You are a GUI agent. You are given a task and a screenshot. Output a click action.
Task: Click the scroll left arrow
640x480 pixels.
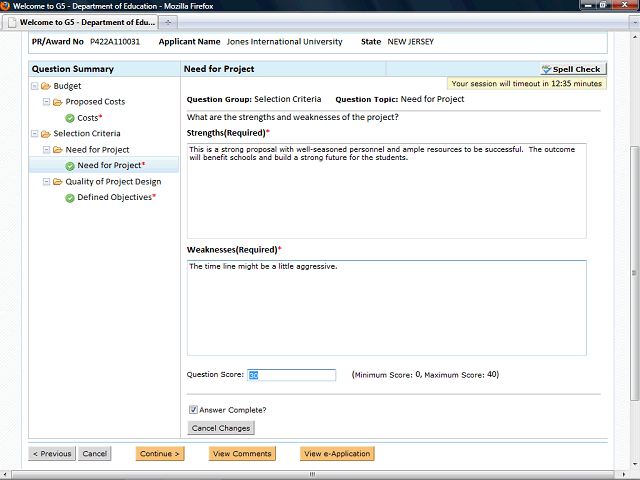[x=5, y=474]
